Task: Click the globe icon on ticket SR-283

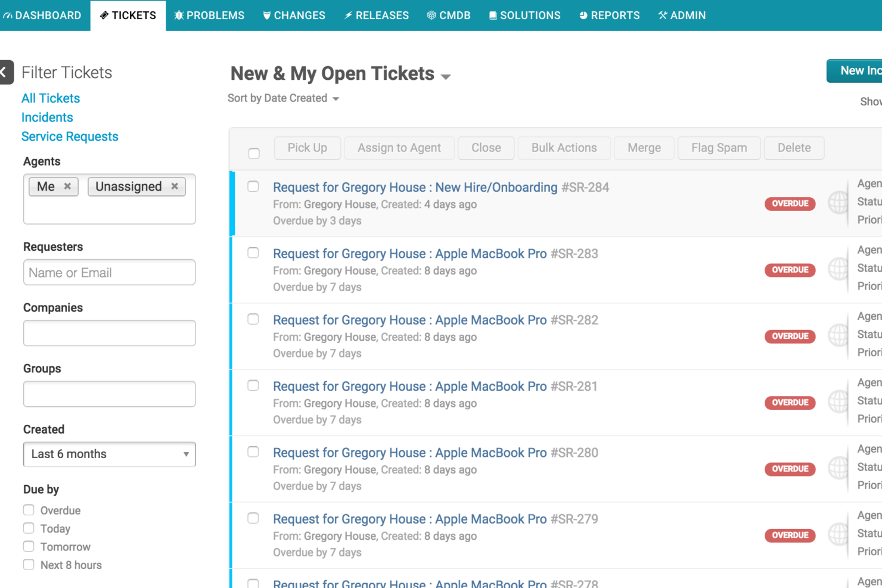Action: tap(838, 270)
